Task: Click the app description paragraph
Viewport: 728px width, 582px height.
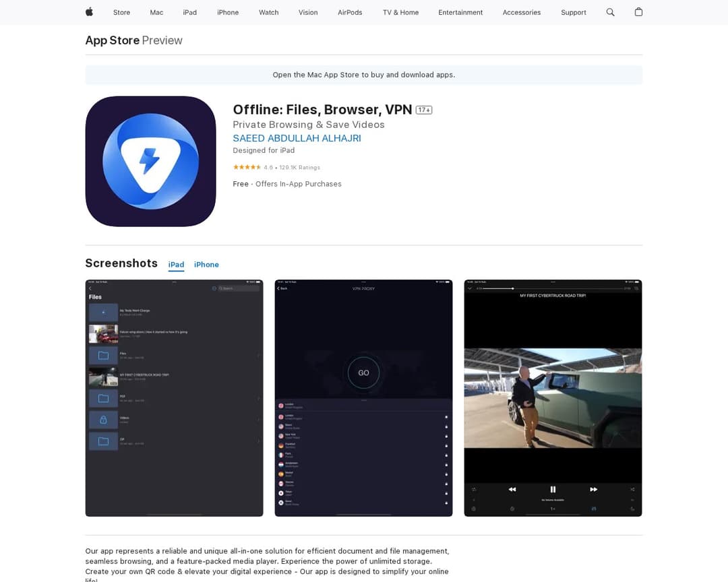Action: 267,564
